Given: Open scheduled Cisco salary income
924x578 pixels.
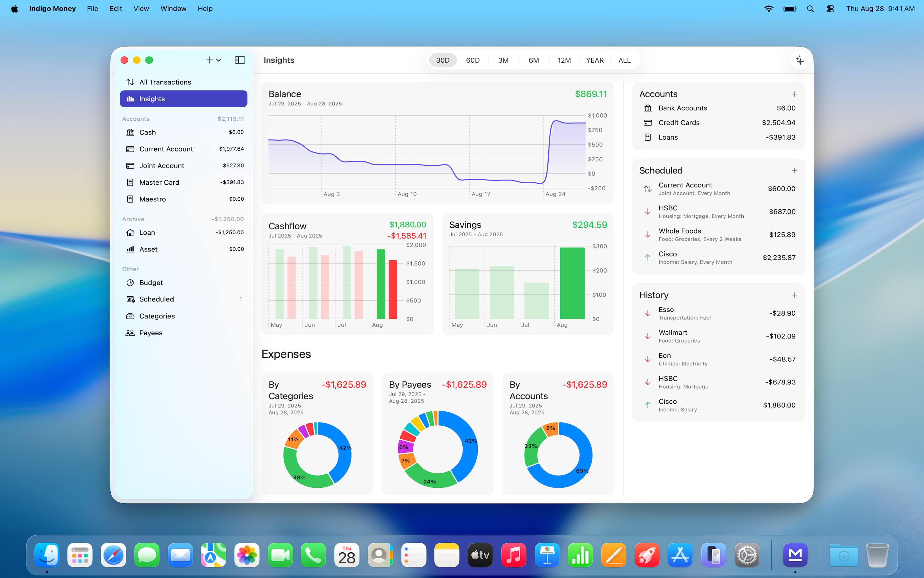Looking at the screenshot, I should pyautogui.click(x=718, y=258).
